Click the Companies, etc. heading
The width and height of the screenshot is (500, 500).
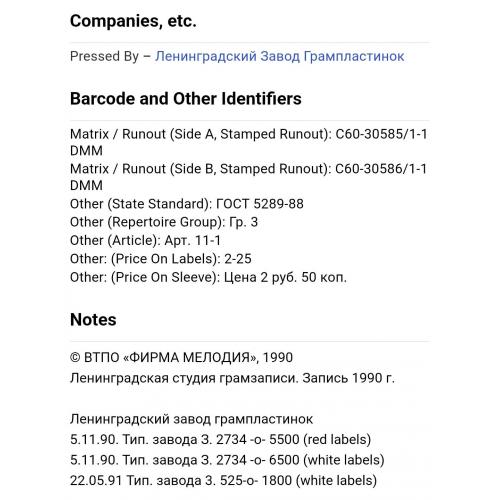(x=133, y=21)
